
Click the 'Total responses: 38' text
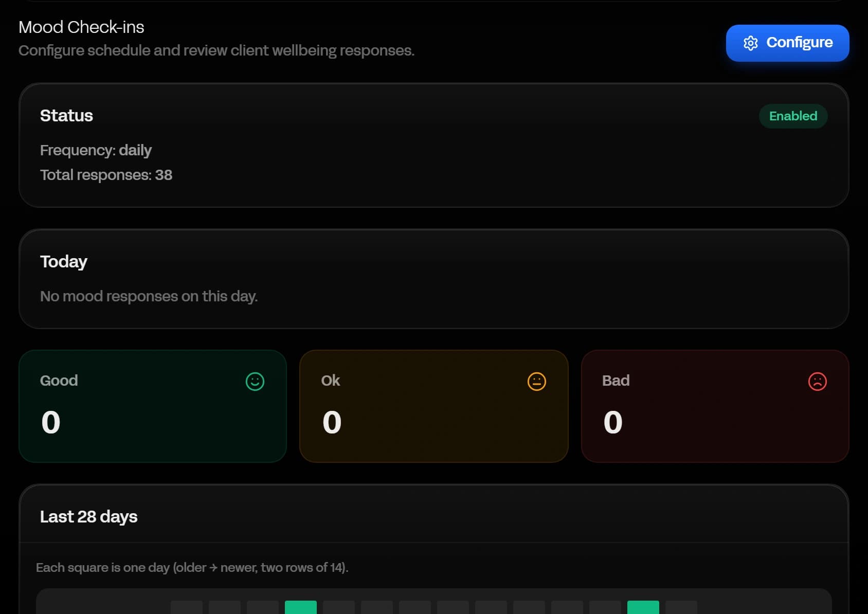pos(106,175)
